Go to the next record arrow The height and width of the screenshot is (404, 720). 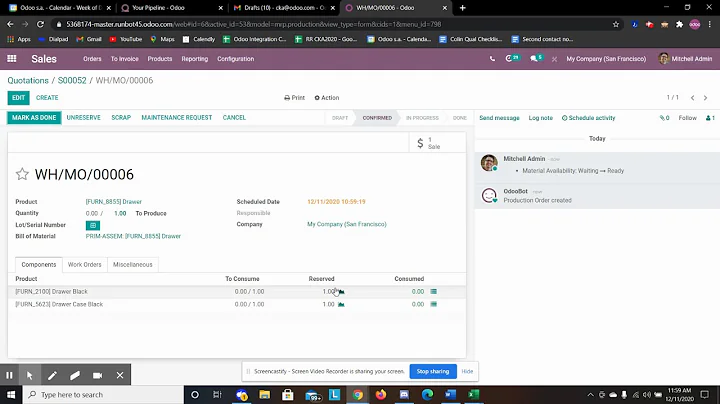[x=705, y=98]
